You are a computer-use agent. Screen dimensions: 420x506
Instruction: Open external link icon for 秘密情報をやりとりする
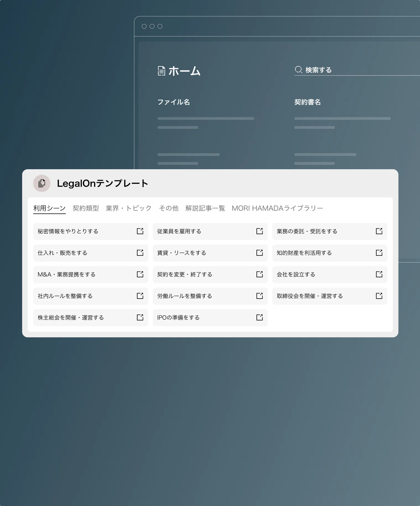pyautogui.click(x=140, y=231)
